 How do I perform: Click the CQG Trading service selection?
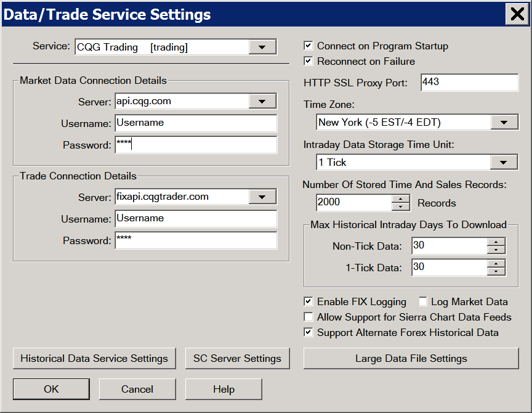coord(162,47)
